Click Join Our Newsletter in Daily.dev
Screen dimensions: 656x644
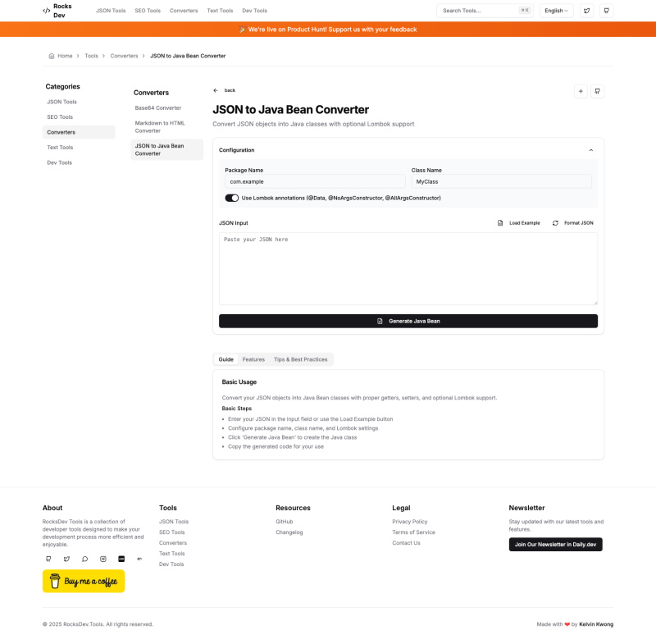(x=555, y=545)
